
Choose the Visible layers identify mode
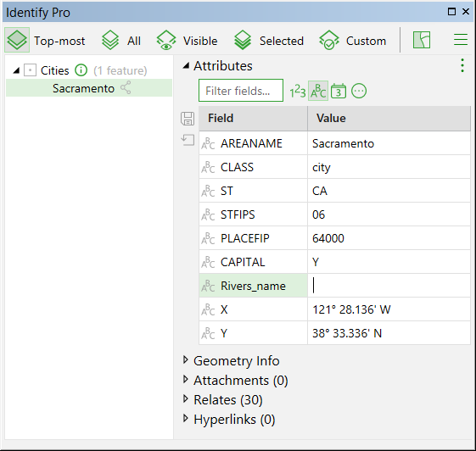pyautogui.click(x=187, y=40)
